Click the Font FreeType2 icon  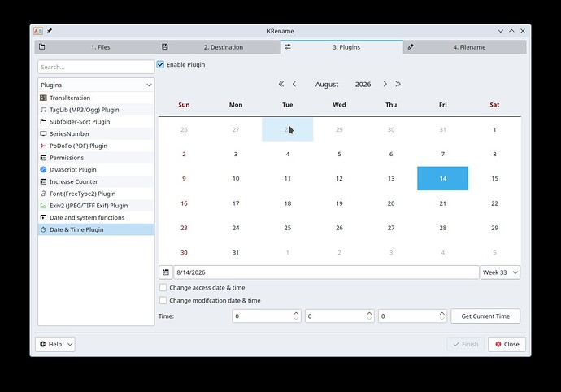click(x=43, y=194)
